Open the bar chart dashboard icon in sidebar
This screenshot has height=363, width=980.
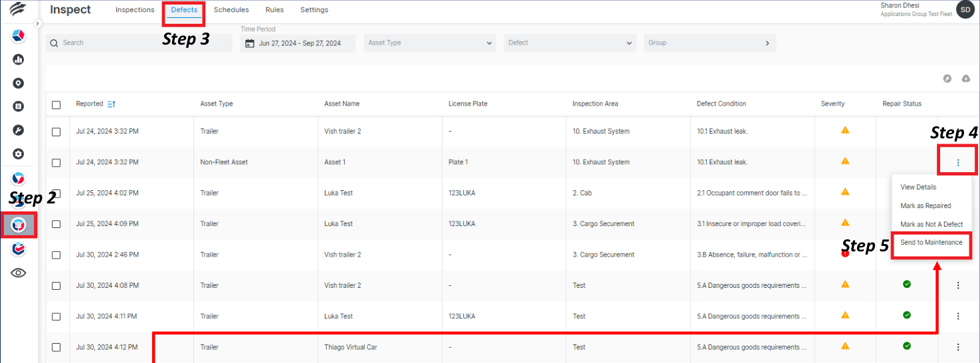click(x=19, y=59)
